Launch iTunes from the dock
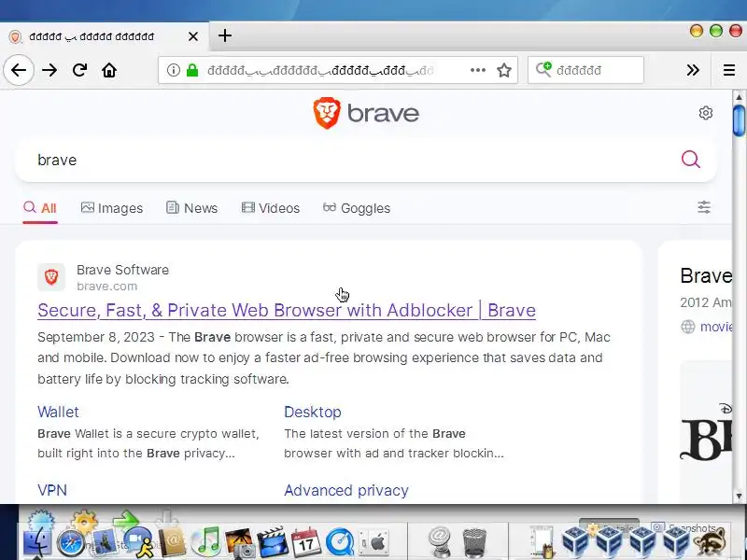747x560 pixels. tap(205, 542)
